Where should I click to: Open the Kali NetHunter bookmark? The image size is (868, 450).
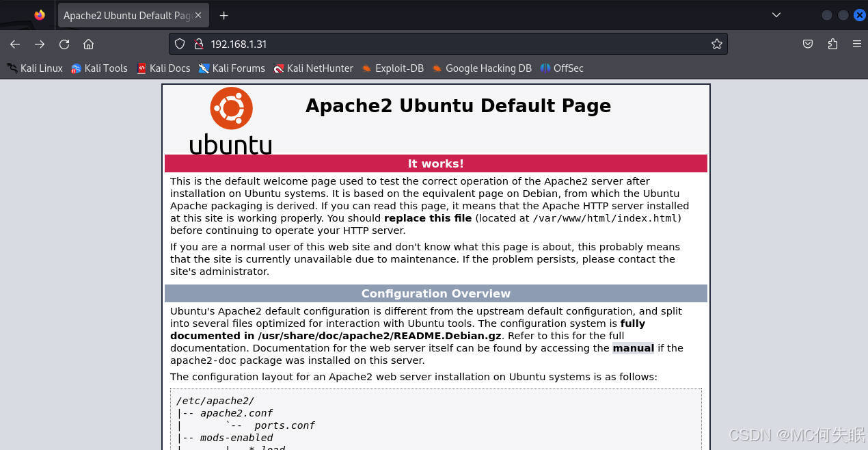[313, 68]
